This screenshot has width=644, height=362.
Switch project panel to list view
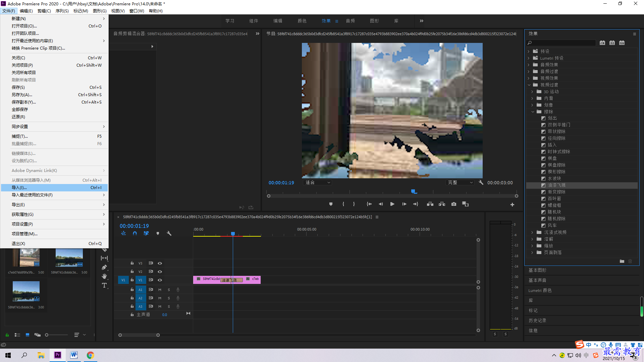click(17, 335)
